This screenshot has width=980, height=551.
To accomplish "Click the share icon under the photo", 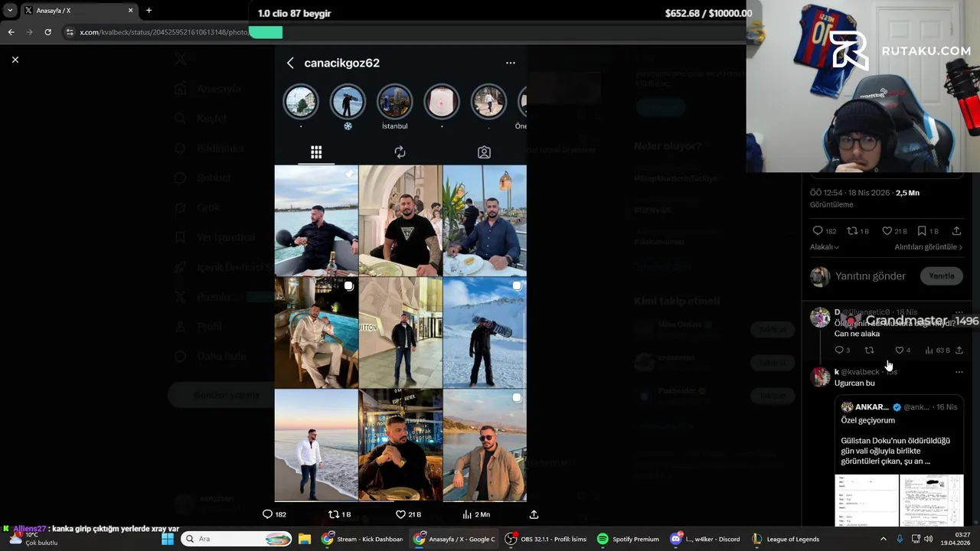I will pyautogui.click(x=534, y=514).
